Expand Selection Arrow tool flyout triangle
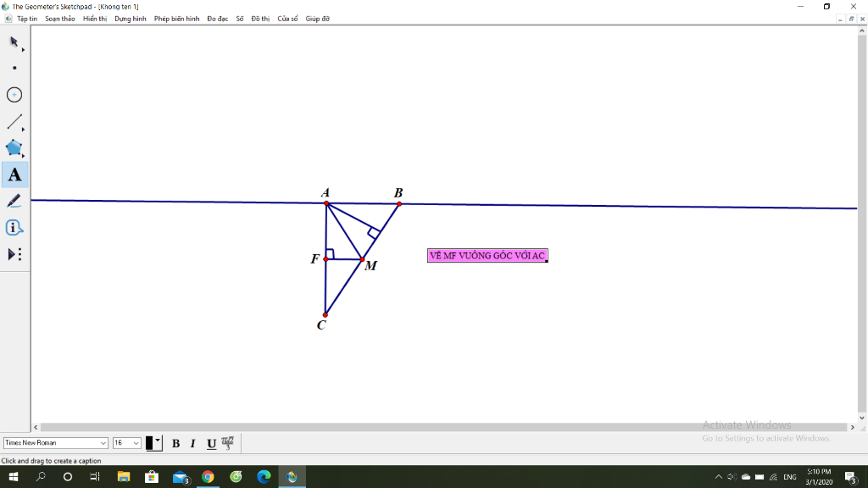Screen dimensions: 868x488 point(23,50)
